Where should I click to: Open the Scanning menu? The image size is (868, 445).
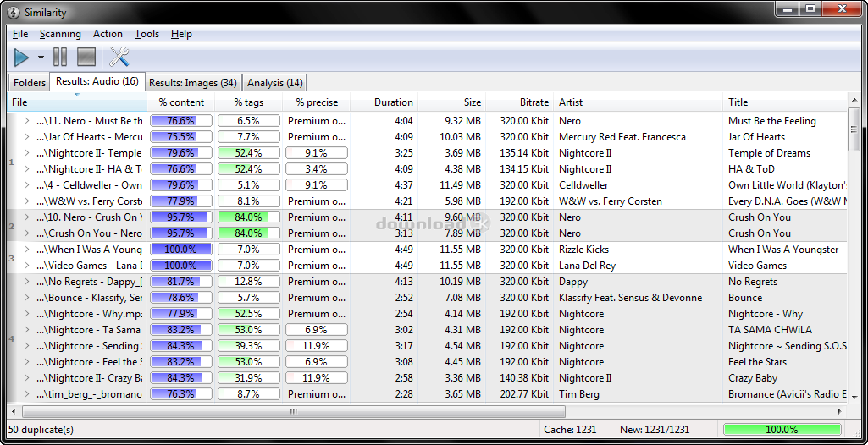coord(60,34)
